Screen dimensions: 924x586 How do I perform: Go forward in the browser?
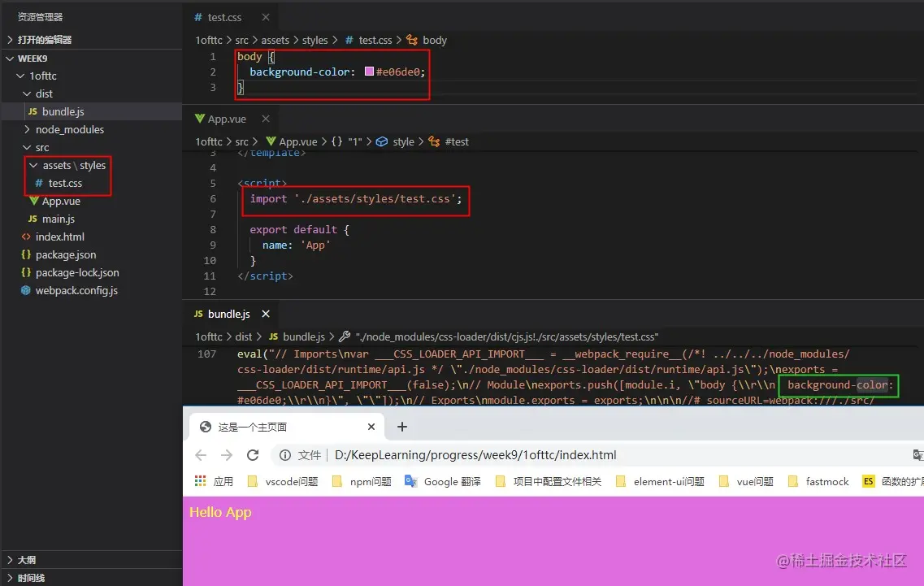(x=227, y=455)
